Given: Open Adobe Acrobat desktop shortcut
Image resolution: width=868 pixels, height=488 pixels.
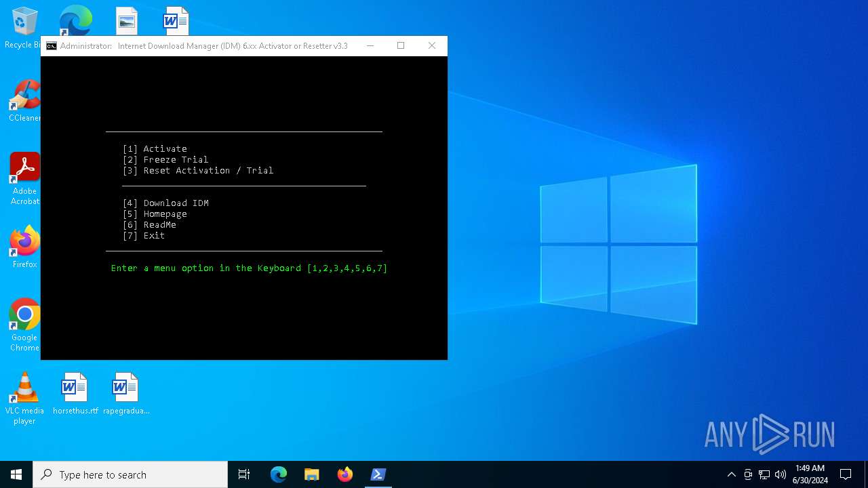Looking at the screenshot, I should (24, 178).
